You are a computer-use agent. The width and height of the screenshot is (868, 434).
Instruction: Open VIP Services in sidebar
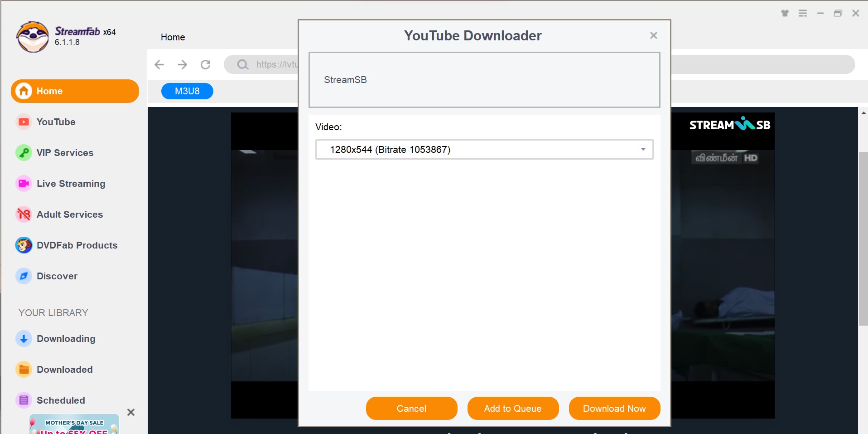65,153
